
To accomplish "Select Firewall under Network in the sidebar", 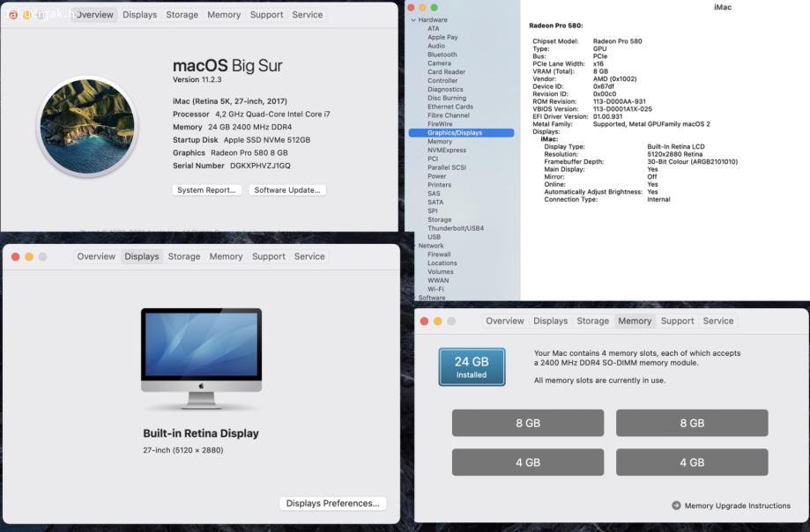I will 439,255.
